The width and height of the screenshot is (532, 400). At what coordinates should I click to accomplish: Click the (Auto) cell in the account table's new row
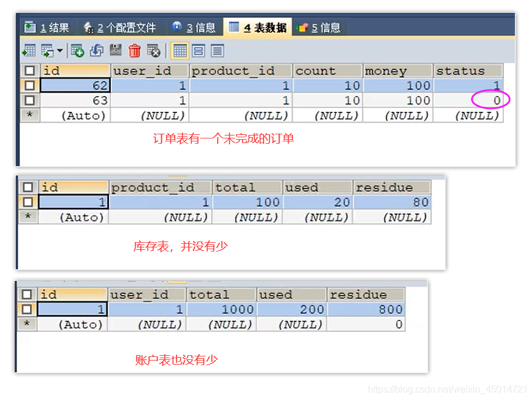tap(72, 324)
